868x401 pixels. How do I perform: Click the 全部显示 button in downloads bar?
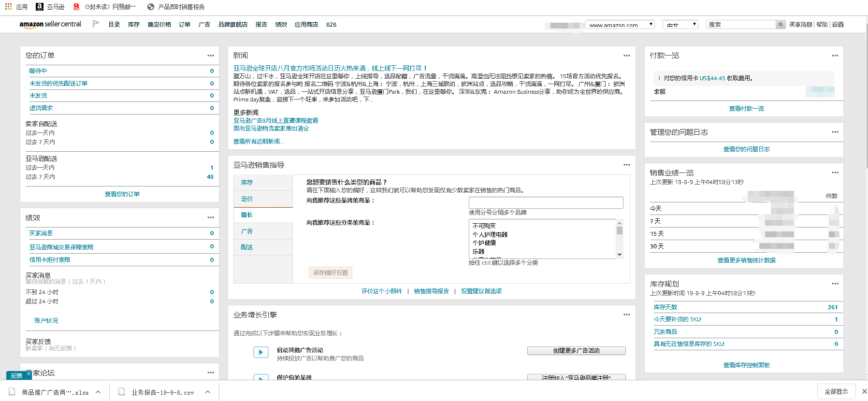(x=837, y=391)
